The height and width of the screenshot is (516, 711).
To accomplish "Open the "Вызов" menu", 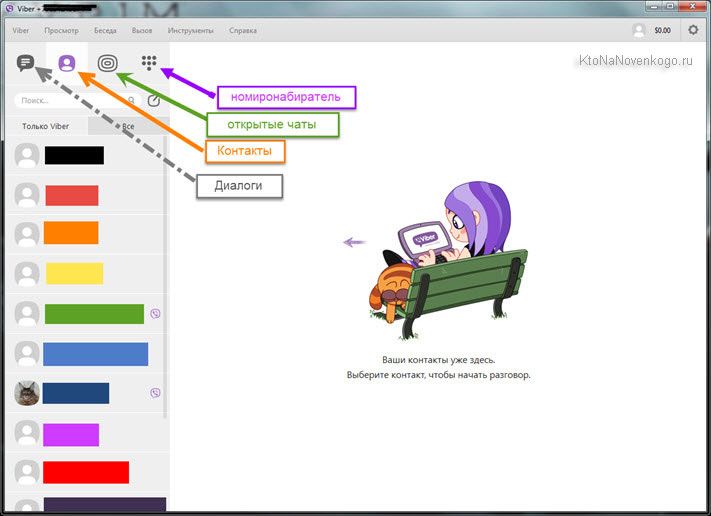I will 142,31.
